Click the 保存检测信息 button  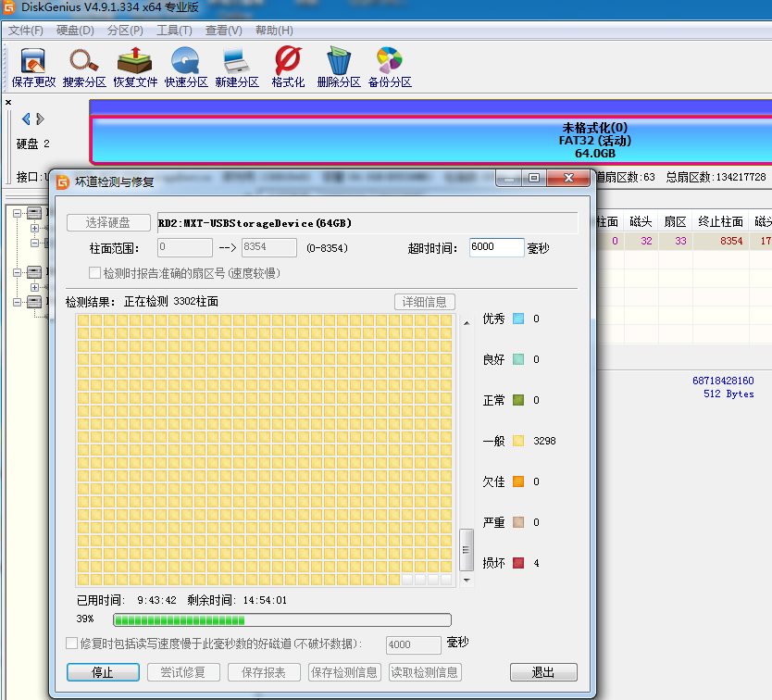344,672
